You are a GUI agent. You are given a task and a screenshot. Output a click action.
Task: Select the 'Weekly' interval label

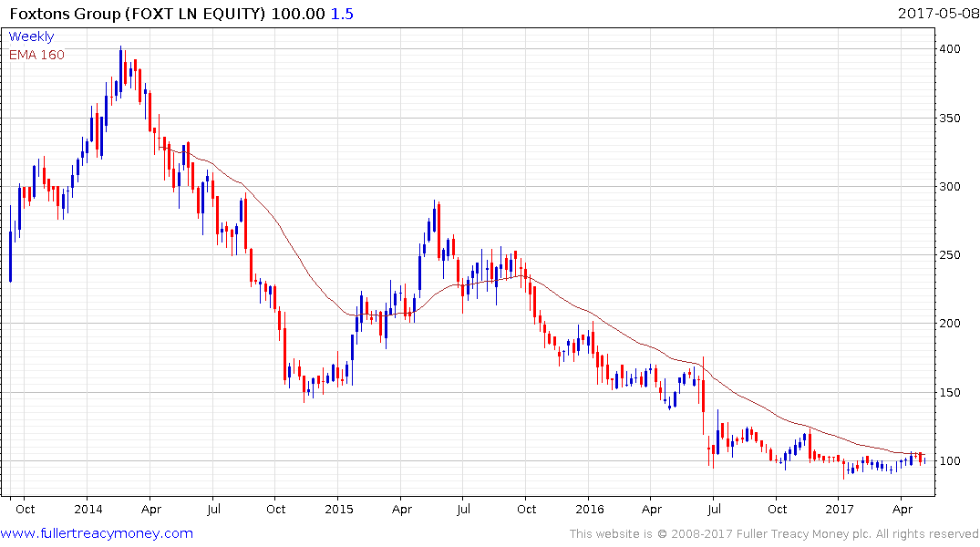click(31, 36)
